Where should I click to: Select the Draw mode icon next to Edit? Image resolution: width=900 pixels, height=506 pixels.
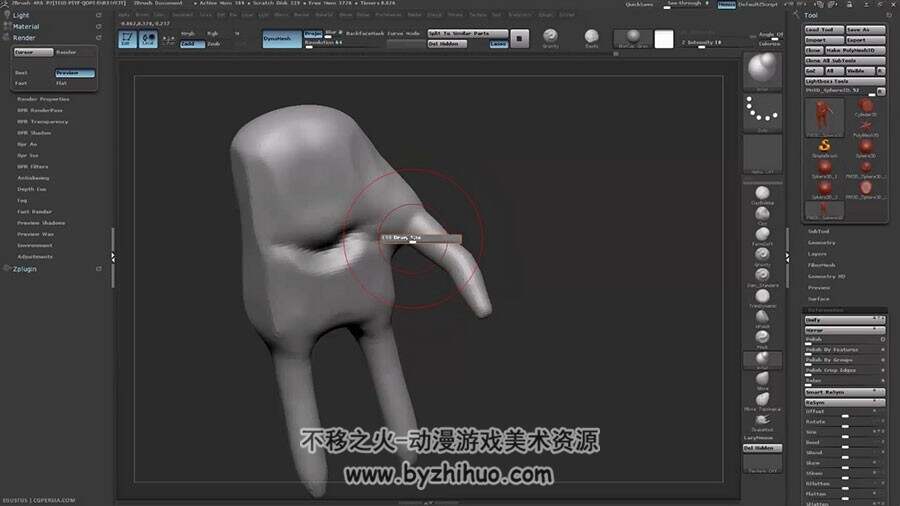click(148, 39)
